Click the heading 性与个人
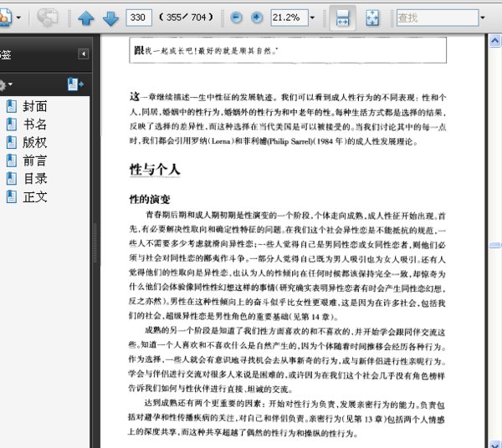 [x=155, y=170]
